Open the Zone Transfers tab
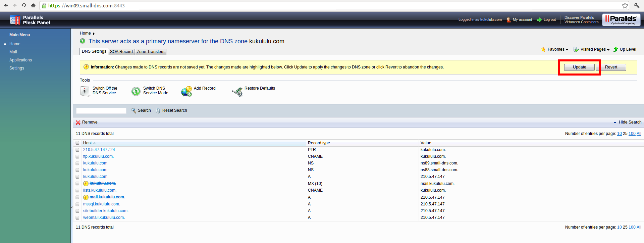The image size is (644, 243). tap(150, 52)
